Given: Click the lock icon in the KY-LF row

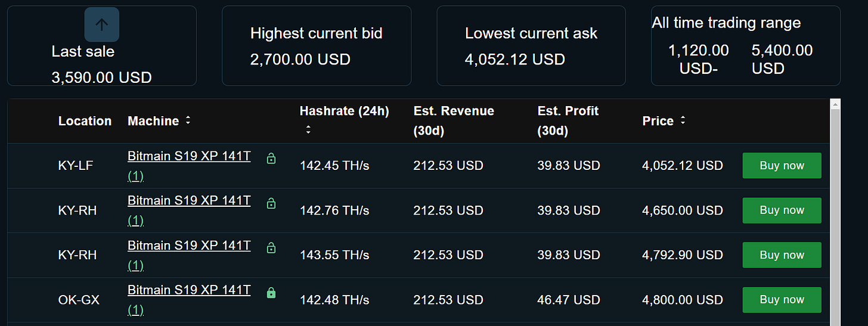Looking at the screenshot, I should pyautogui.click(x=271, y=159).
